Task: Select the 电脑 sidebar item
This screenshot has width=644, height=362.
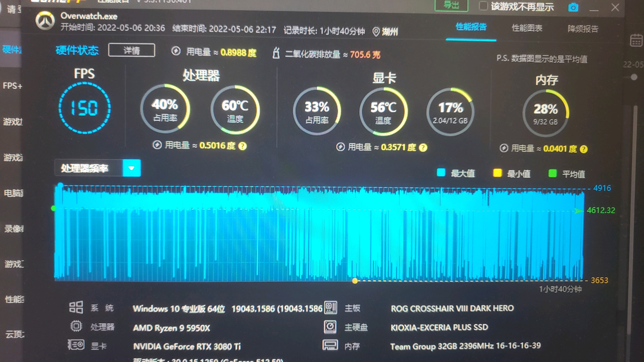Action: pyautogui.click(x=14, y=193)
